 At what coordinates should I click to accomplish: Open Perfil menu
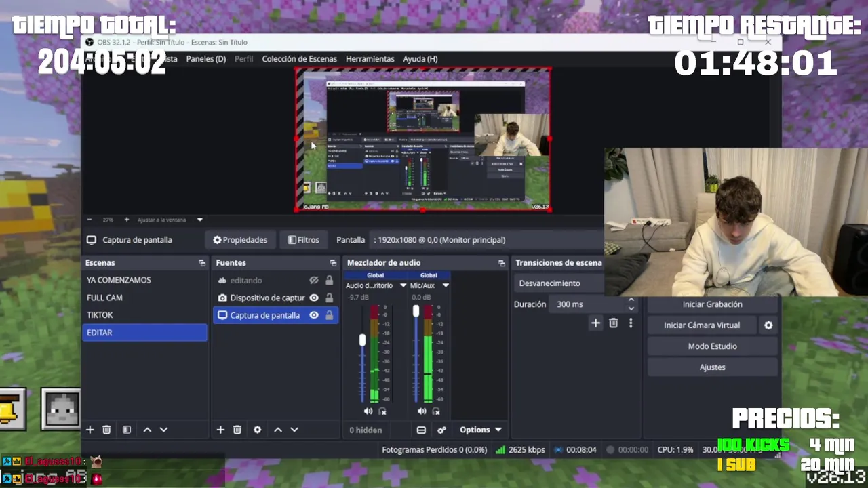click(243, 59)
